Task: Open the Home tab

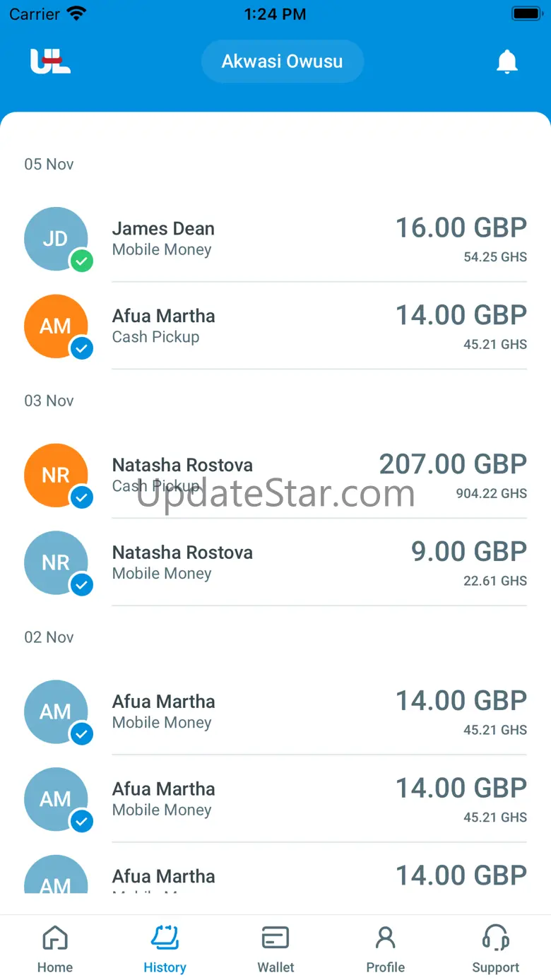Action: tap(55, 949)
